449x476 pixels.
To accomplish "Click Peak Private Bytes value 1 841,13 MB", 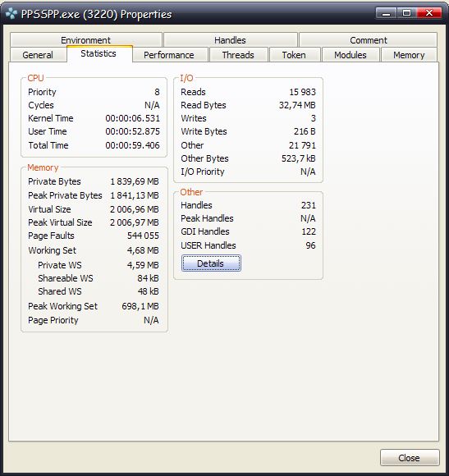I will (x=135, y=195).
